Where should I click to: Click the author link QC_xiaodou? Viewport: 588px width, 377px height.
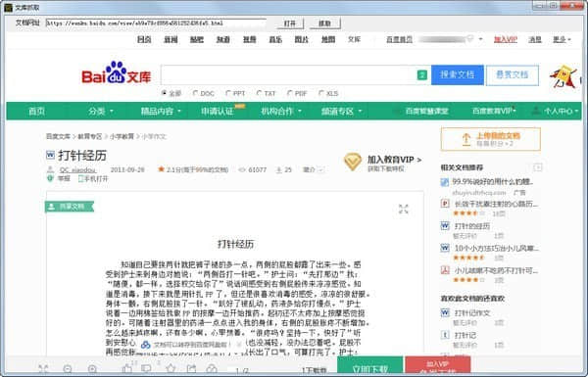click(77, 169)
